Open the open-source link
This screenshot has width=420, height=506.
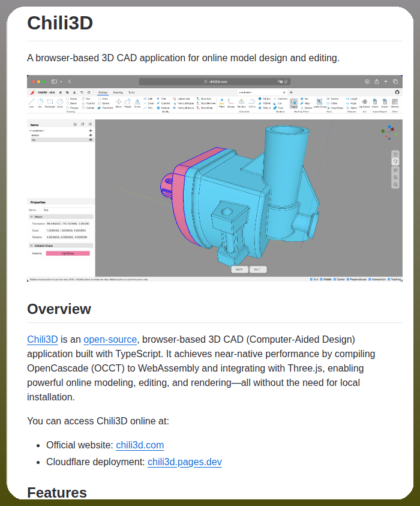[x=110, y=340]
